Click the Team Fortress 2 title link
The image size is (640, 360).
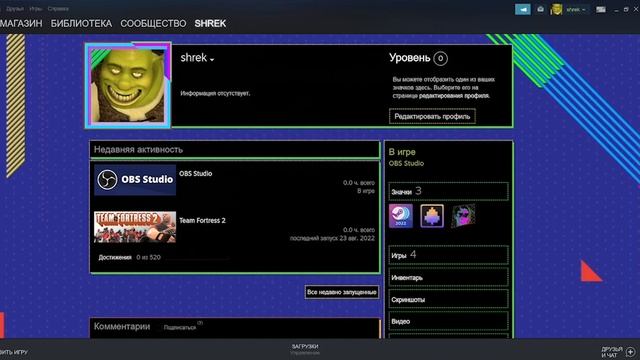point(202,220)
